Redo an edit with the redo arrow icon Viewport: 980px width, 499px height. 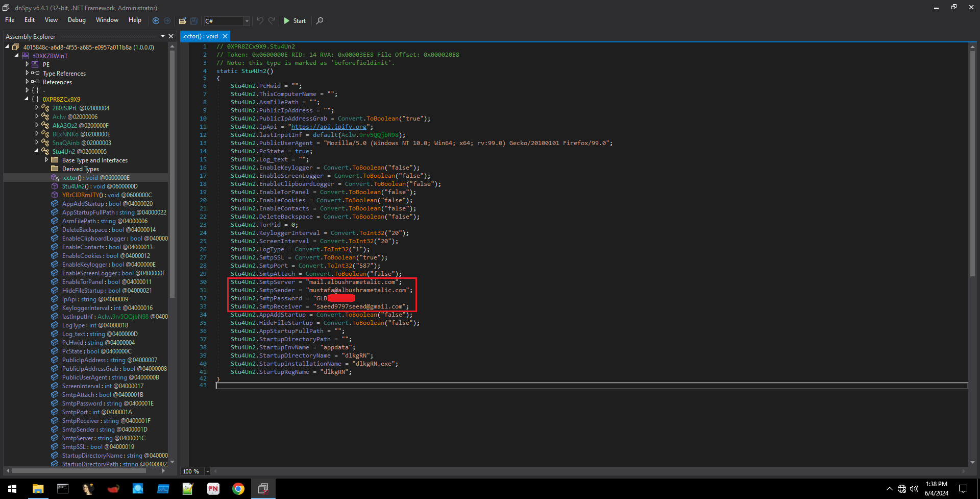(272, 21)
